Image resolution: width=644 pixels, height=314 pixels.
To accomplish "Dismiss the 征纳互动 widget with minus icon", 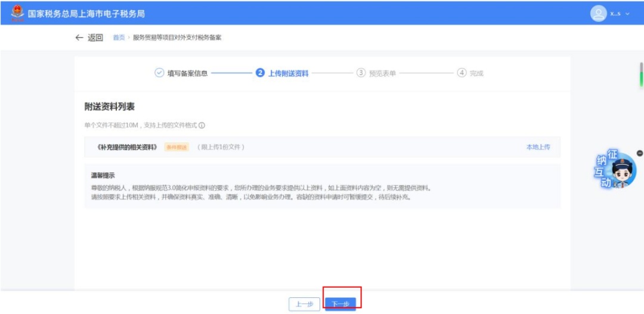I will coord(639,153).
